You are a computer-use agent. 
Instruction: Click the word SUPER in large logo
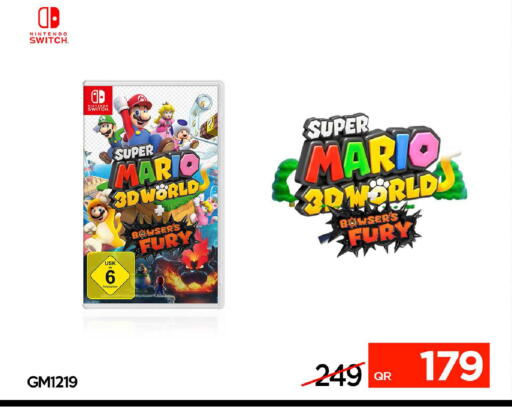tap(337, 127)
